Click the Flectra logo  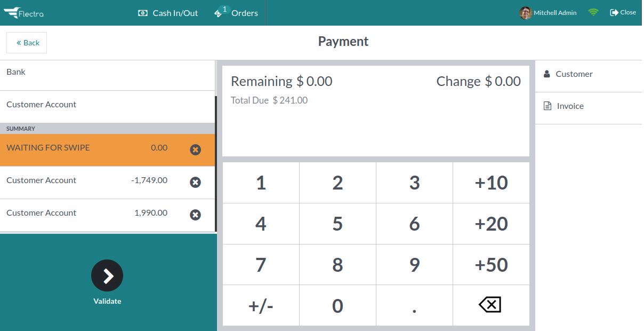tap(23, 13)
